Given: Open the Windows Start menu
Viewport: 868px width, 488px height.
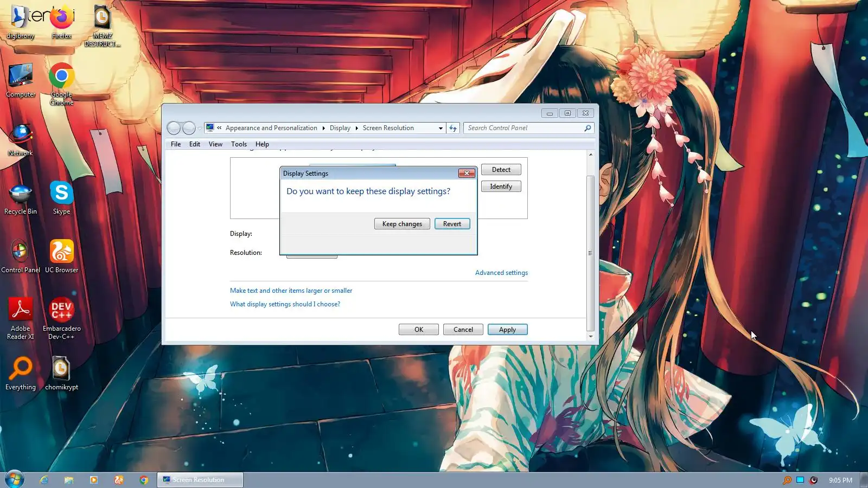Looking at the screenshot, I should (x=15, y=480).
